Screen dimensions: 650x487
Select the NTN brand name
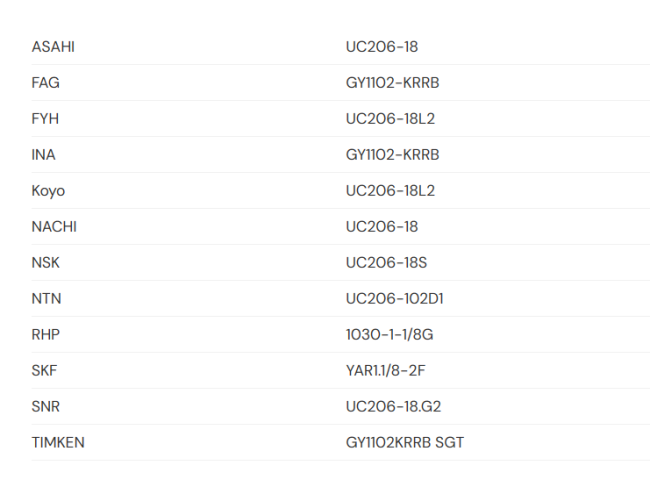[x=46, y=299]
